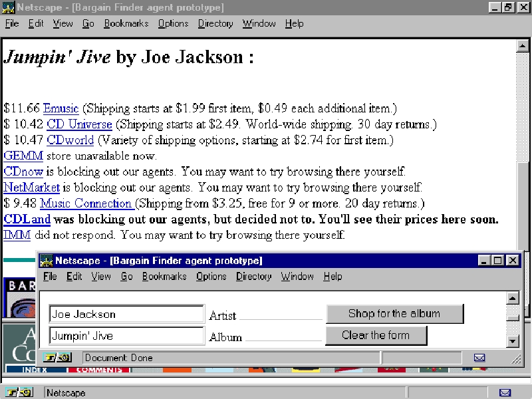
Task: Open View menu in back window
Action: [x=63, y=23]
